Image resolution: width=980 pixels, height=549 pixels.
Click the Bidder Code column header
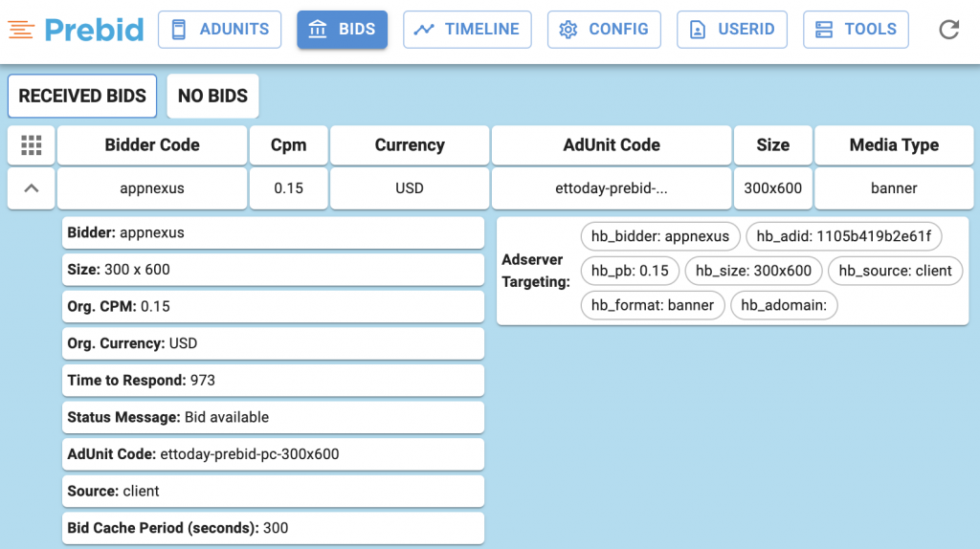[x=152, y=144]
